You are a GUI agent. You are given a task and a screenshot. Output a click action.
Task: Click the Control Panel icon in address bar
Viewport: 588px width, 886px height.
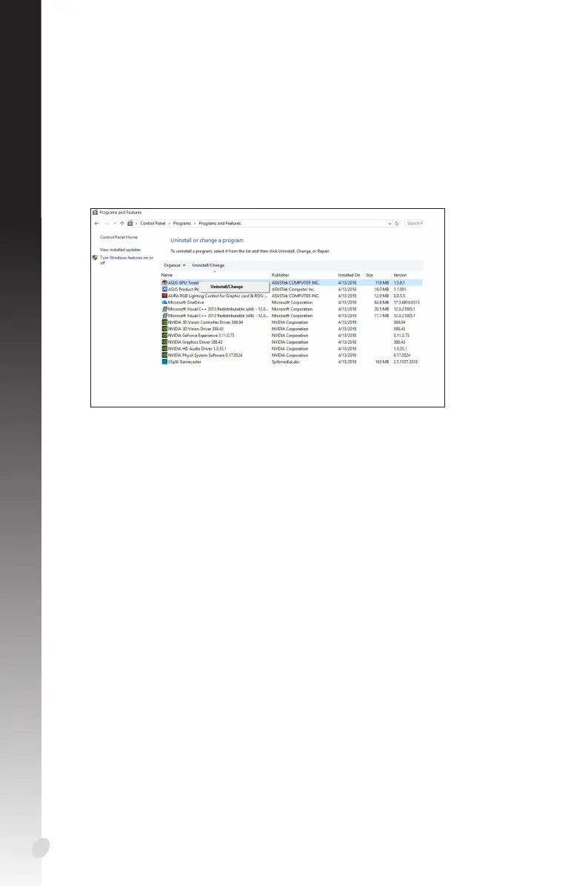130,224
